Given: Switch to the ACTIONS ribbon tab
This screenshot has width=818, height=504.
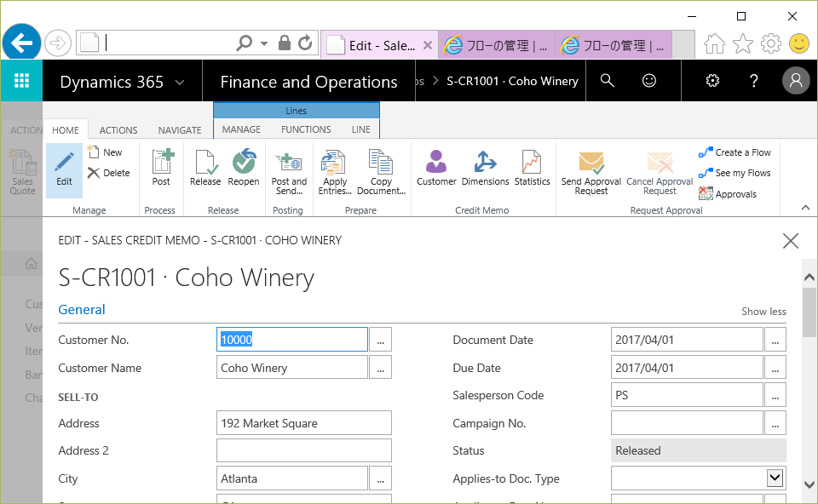Looking at the screenshot, I should tap(118, 130).
